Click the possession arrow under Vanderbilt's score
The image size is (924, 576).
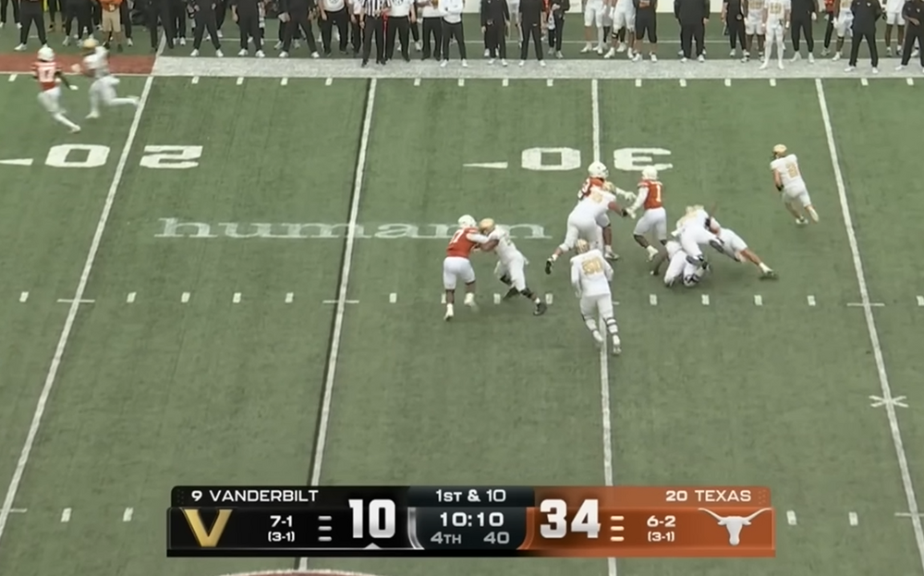point(371,545)
